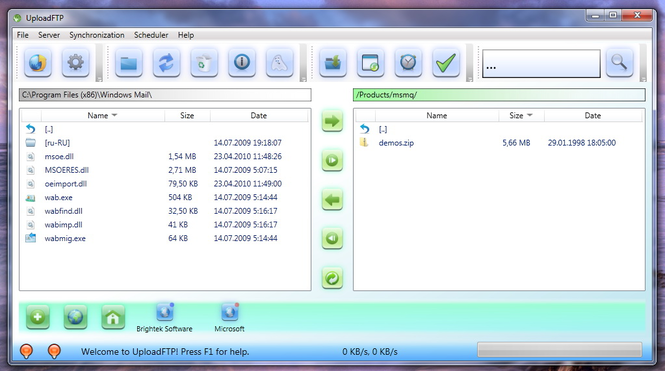The height and width of the screenshot is (371, 665).
Task: Open the File menu
Action: (x=22, y=35)
